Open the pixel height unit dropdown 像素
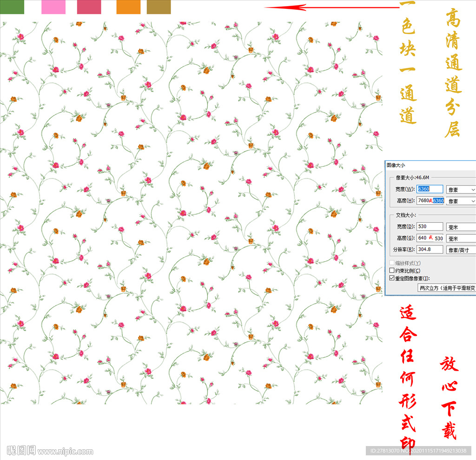The height and width of the screenshot is (460, 476). point(461,201)
